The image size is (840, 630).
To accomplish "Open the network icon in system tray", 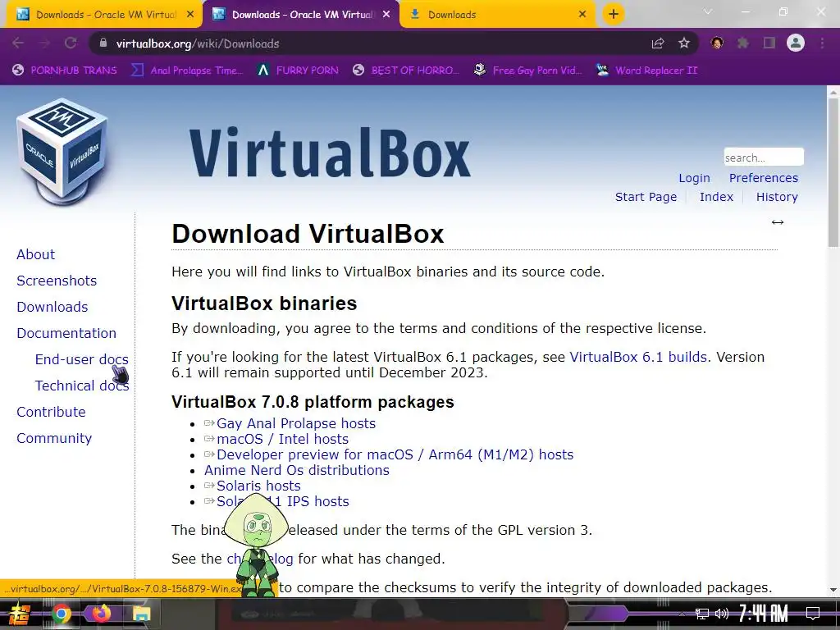I will point(702,614).
